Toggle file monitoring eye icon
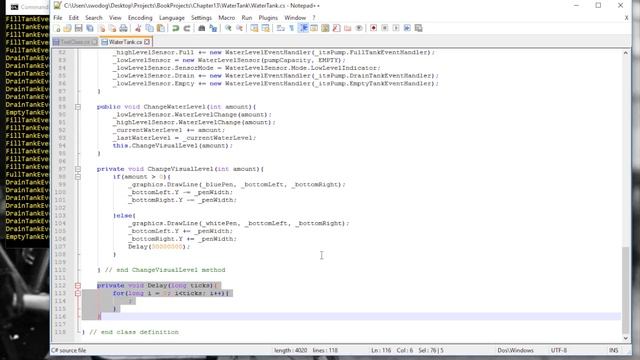This screenshot has width=640, height=360. click(359, 28)
